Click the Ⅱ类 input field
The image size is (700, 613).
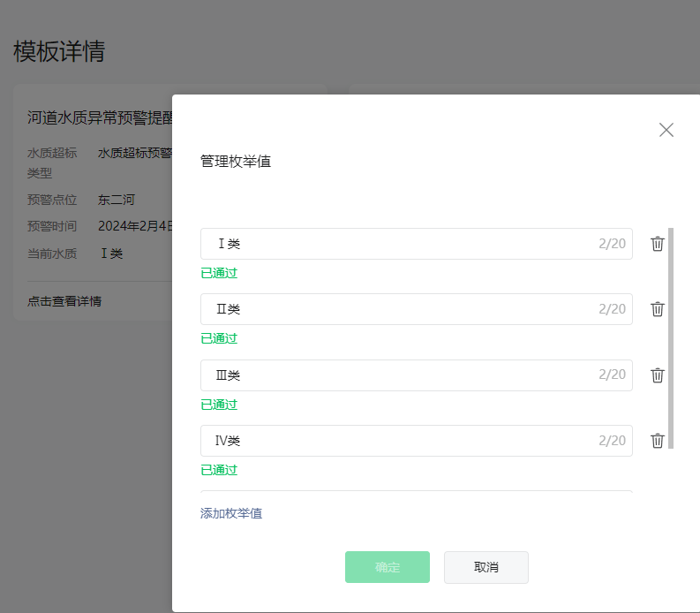[x=417, y=309]
